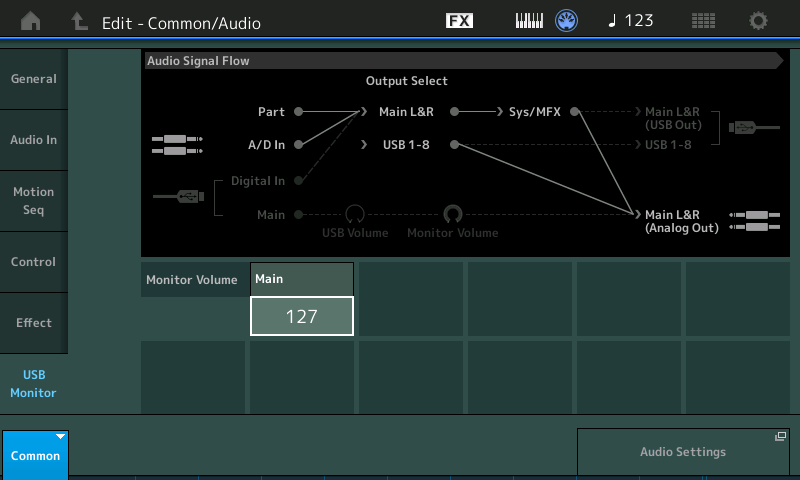Go to the Home screen icon
Screen dimensions: 800x480
click(32, 21)
